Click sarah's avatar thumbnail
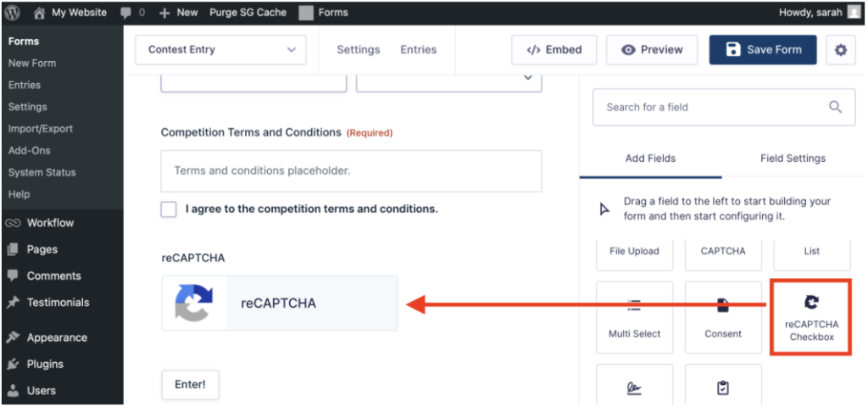The image size is (868, 407). [x=854, y=12]
